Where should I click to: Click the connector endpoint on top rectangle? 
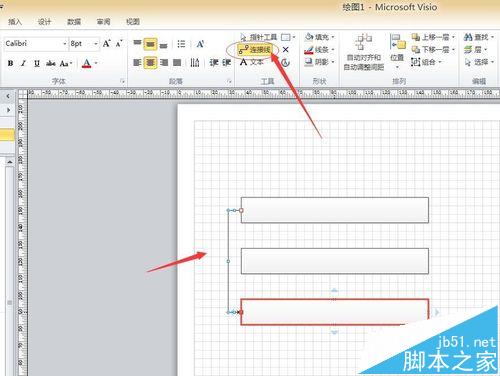pyautogui.click(x=241, y=210)
